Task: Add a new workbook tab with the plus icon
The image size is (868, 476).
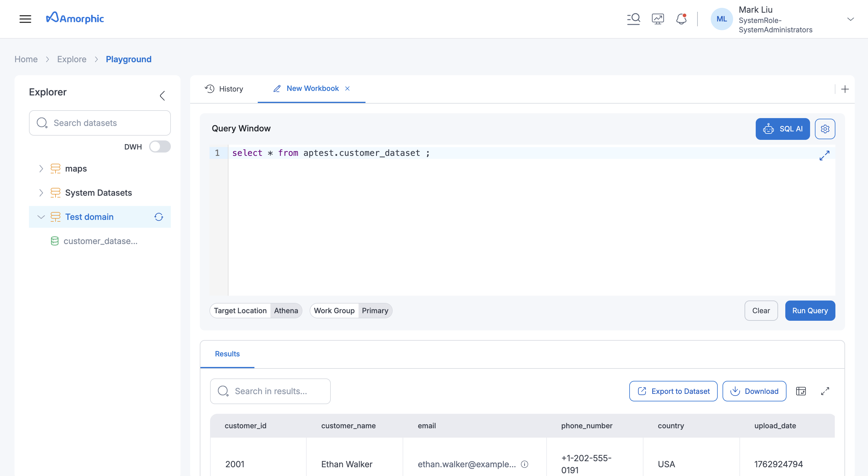Action: [845, 89]
